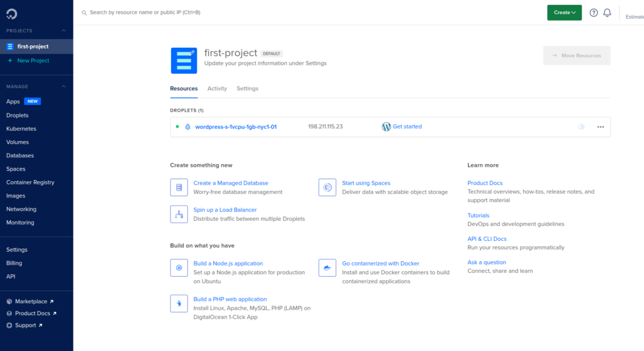Open the Tutorials link

478,215
